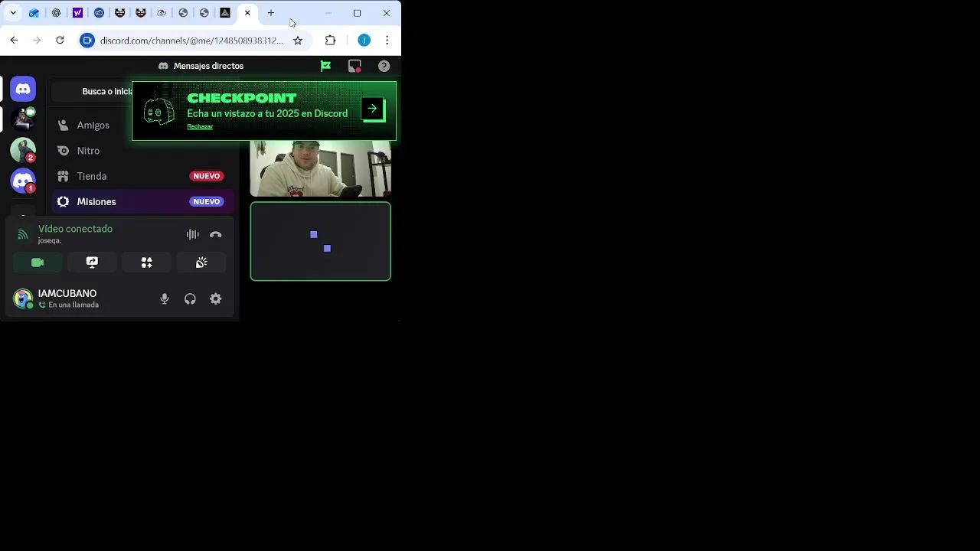Open the Misiones quests section
Viewport: 980px width, 551px height.
point(142,201)
